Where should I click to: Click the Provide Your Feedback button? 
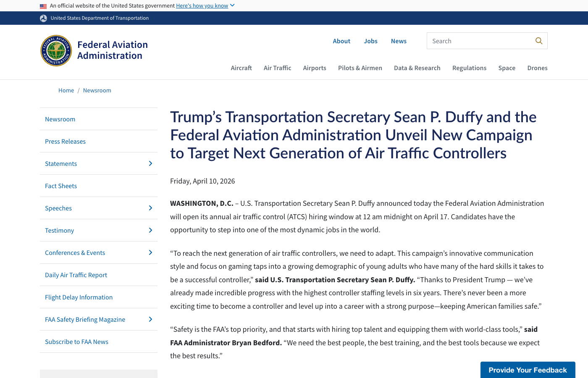coord(528,370)
